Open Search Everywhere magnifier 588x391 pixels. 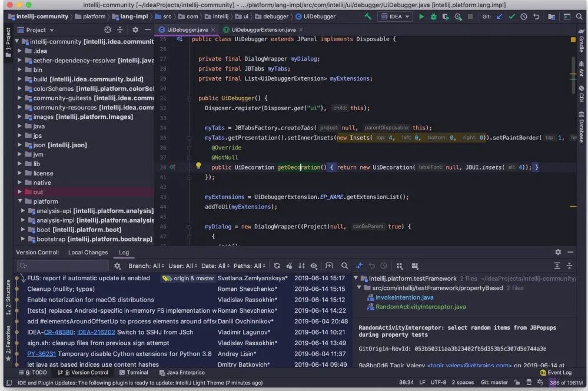pos(579,16)
